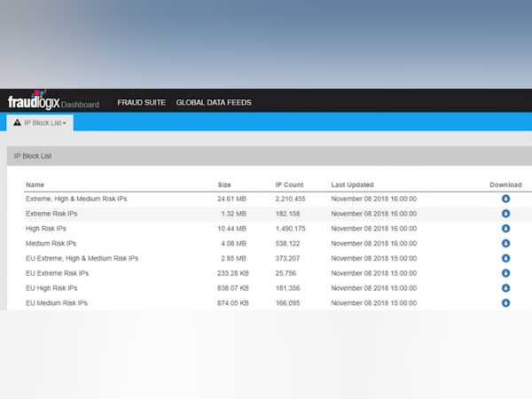Click the 538,122 IP count

pos(287,244)
